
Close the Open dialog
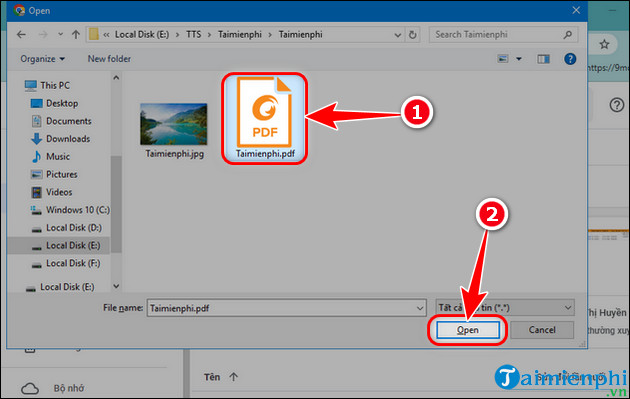click(576, 10)
